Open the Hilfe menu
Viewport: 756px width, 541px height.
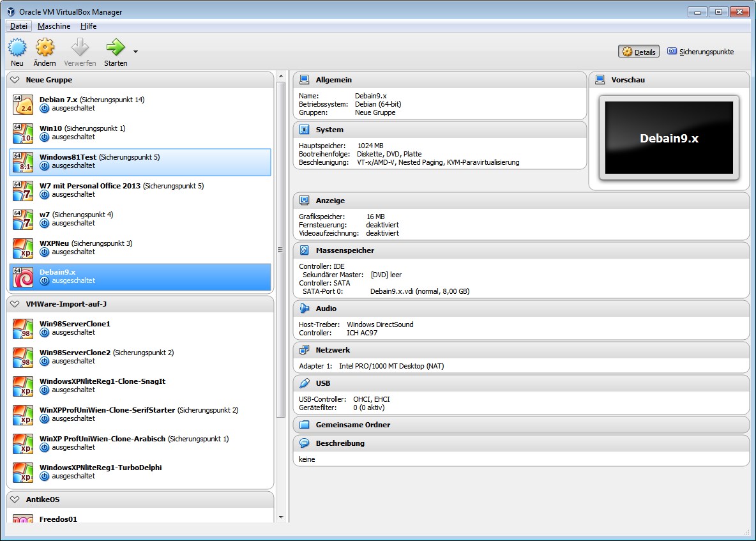point(88,26)
